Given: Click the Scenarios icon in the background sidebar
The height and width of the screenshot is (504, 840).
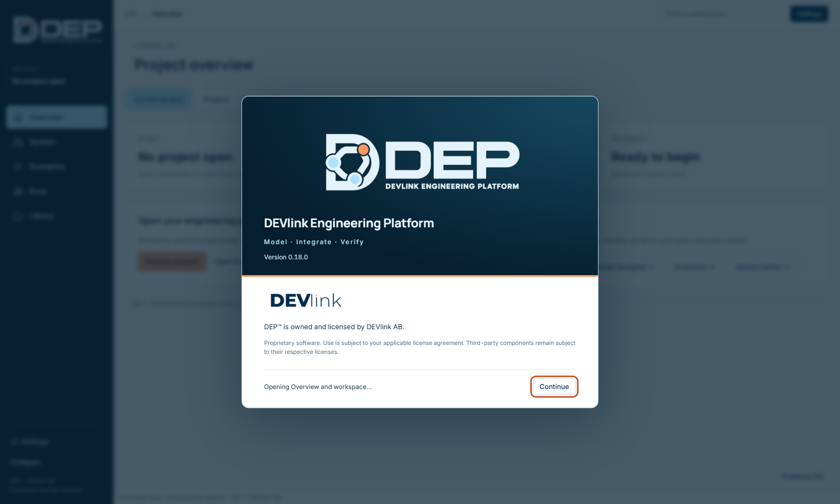Looking at the screenshot, I should (x=18, y=166).
